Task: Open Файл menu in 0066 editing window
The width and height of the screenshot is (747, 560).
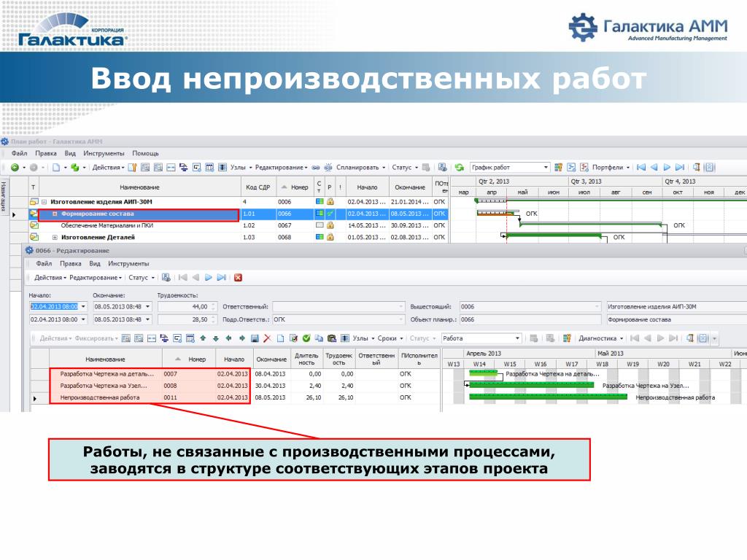Action: [x=44, y=264]
